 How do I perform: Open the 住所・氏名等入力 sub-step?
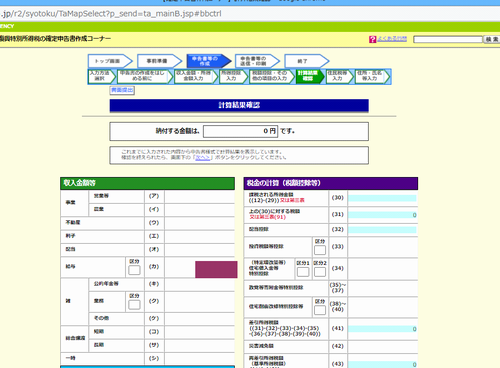coord(372,76)
